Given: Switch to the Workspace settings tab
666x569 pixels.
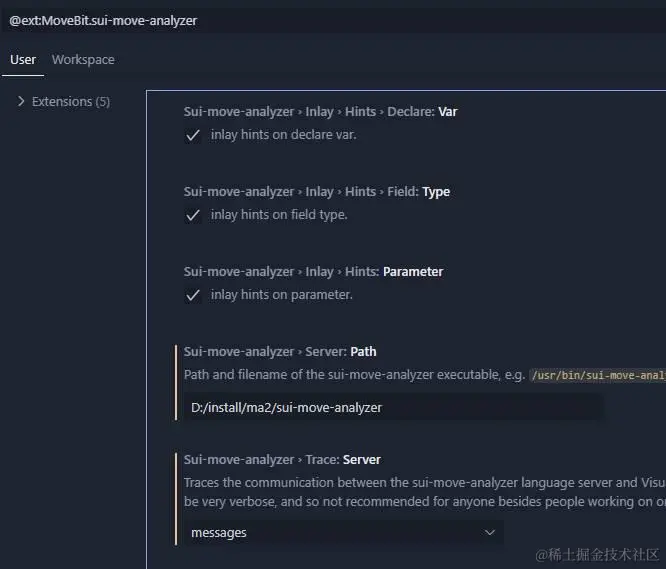Looking at the screenshot, I should point(83,60).
